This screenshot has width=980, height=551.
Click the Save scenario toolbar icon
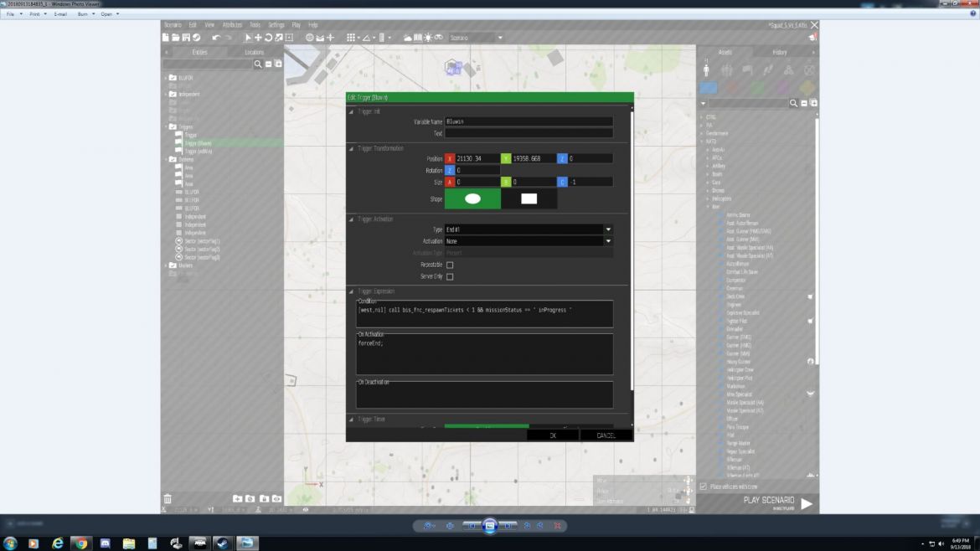pos(186,38)
